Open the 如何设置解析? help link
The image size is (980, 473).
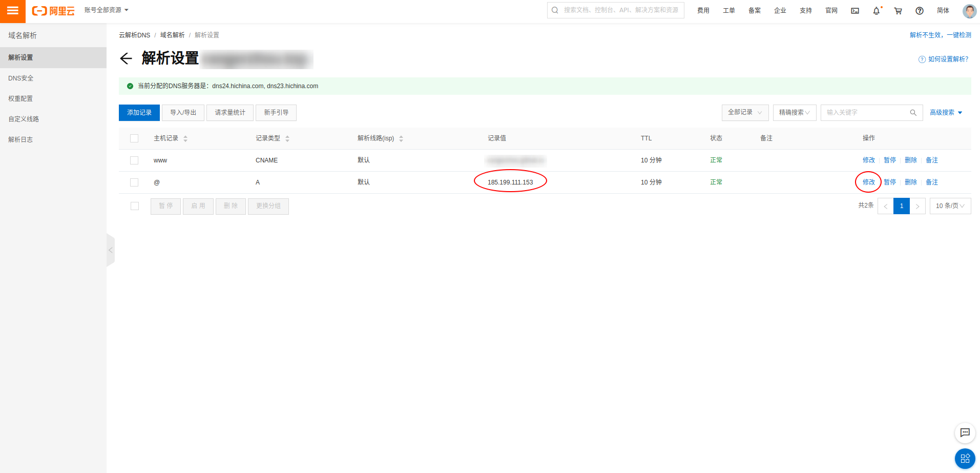click(944, 59)
